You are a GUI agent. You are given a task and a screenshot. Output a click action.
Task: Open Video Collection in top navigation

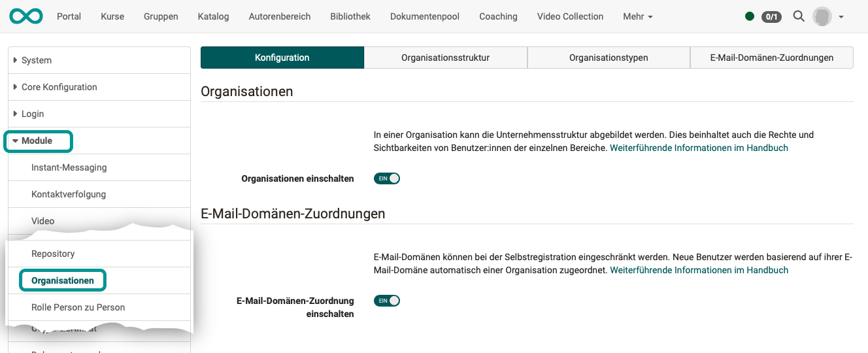(570, 16)
